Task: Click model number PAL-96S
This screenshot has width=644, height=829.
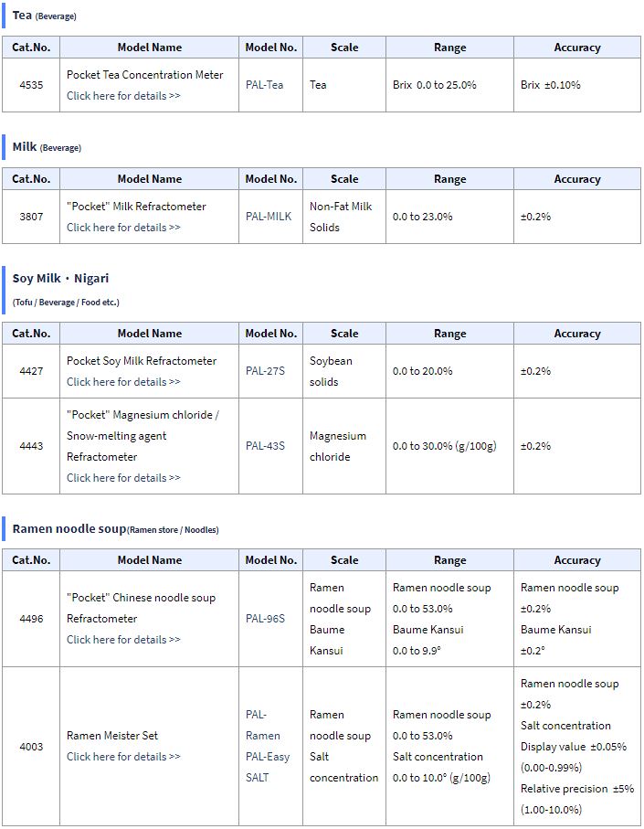Action: (x=265, y=619)
